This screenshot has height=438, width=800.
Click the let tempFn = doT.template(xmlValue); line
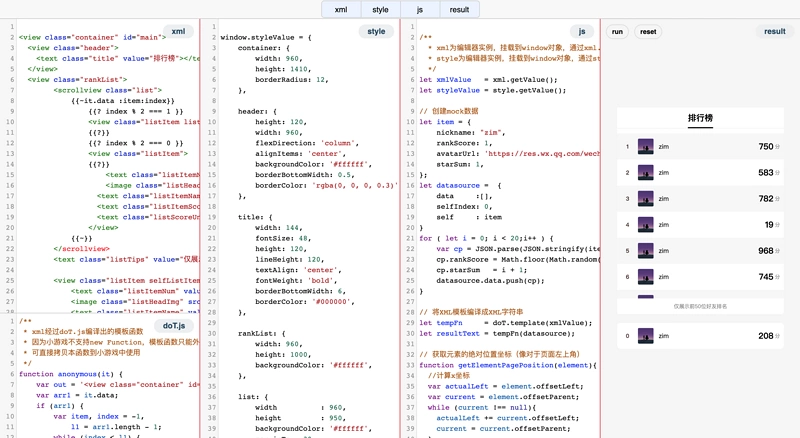coord(506,323)
